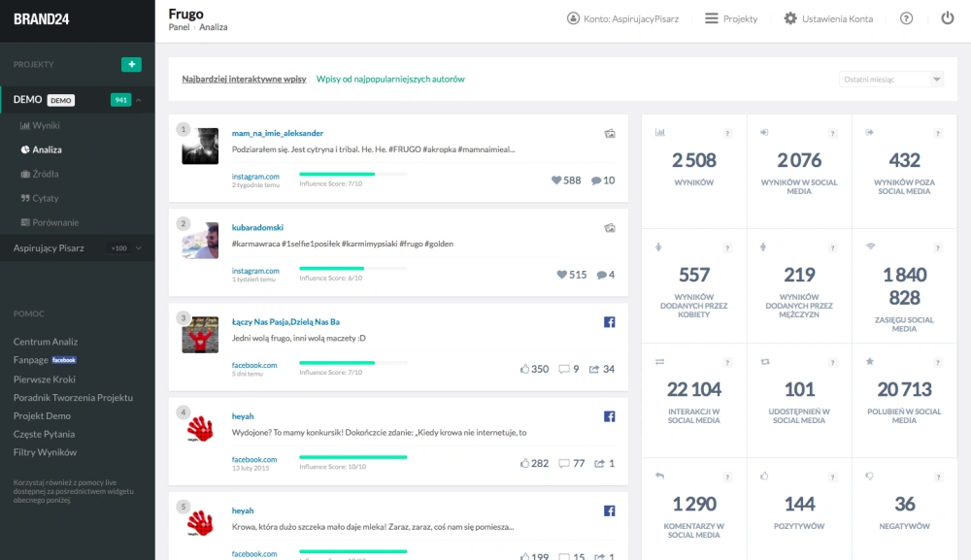
Task: Open the Centrum Analiz help link
Action: [x=46, y=342]
